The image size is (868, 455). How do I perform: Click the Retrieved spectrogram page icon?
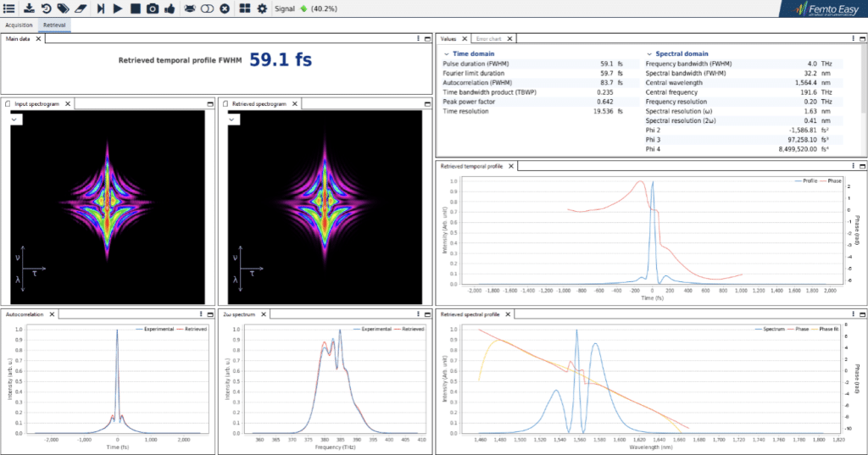225,103
